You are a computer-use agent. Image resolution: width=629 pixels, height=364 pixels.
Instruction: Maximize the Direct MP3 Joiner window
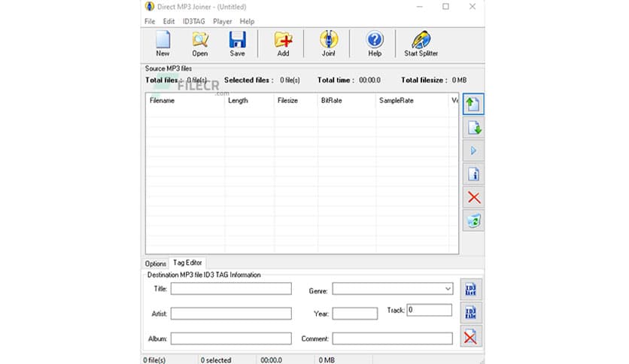(445, 7)
